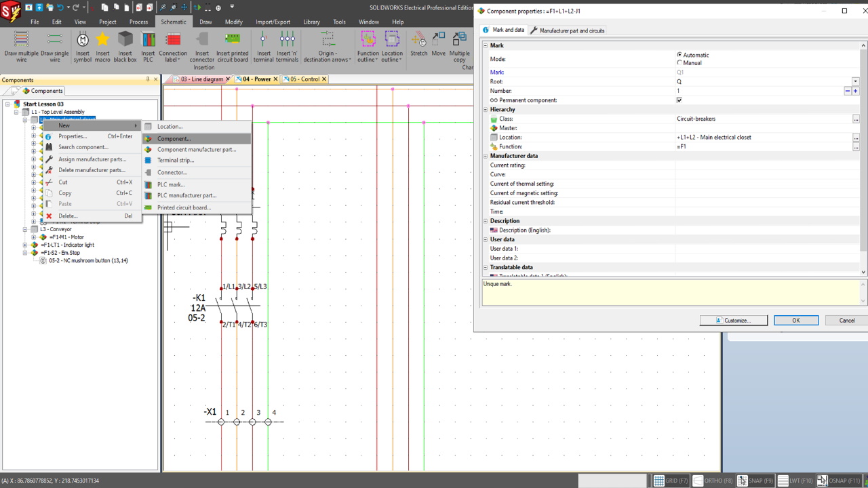Select Automatic mark mode radio button
Image resolution: width=868 pixels, height=488 pixels.
click(679, 55)
